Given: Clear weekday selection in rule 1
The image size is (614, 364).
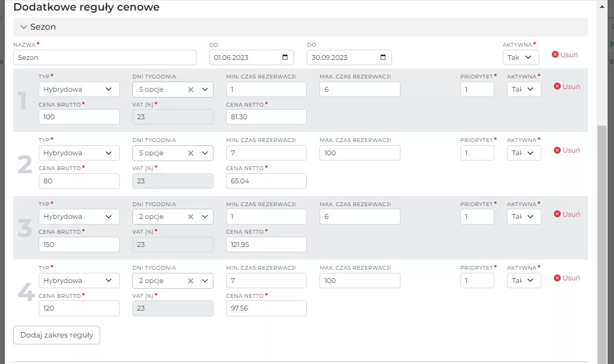Looking at the screenshot, I should pos(191,90).
